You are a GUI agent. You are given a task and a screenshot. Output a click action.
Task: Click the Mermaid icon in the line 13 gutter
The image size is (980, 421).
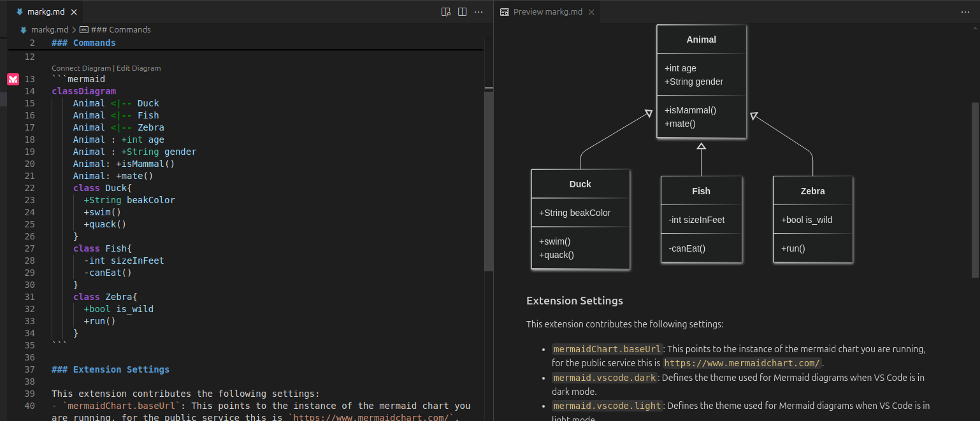click(13, 79)
